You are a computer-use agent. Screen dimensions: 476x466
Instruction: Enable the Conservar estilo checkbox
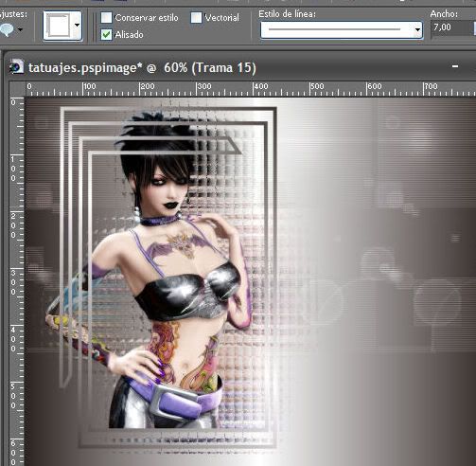click(106, 18)
